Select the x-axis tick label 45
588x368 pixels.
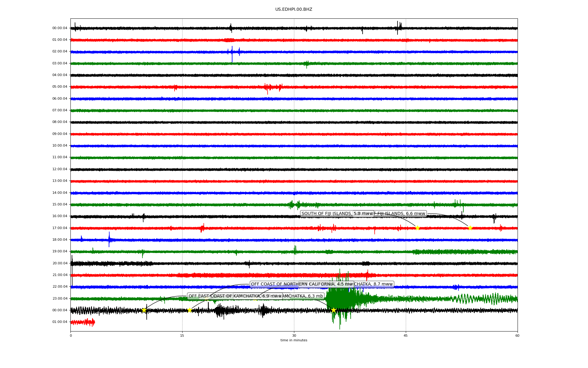click(x=406, y=335)
